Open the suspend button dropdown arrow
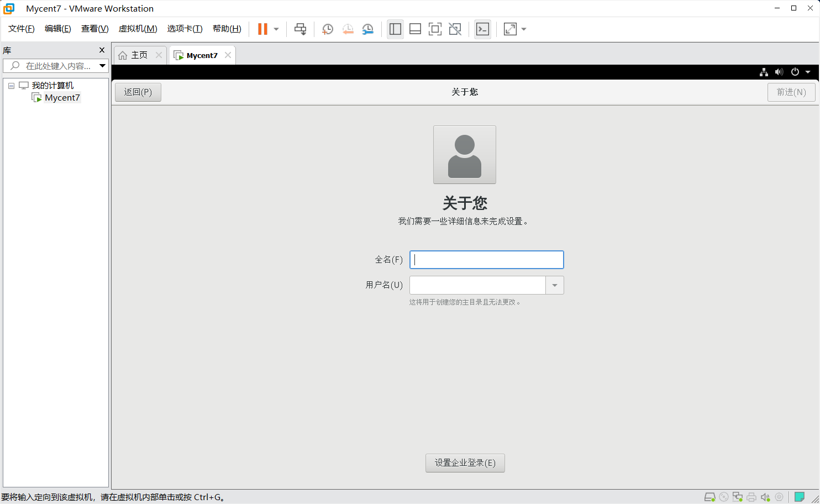The height and width of the screenshot is (504, 820). pyautogui.click(x=276, y=29)
